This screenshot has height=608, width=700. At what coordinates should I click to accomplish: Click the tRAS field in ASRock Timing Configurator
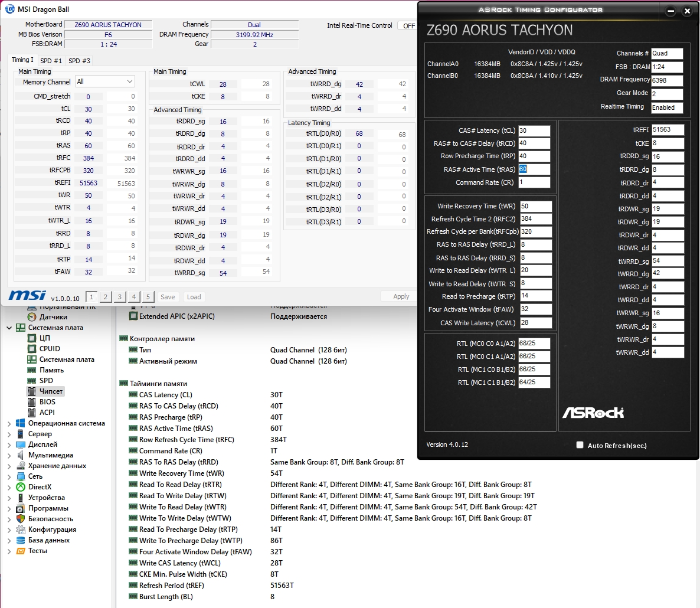click(x=534, y=169)
